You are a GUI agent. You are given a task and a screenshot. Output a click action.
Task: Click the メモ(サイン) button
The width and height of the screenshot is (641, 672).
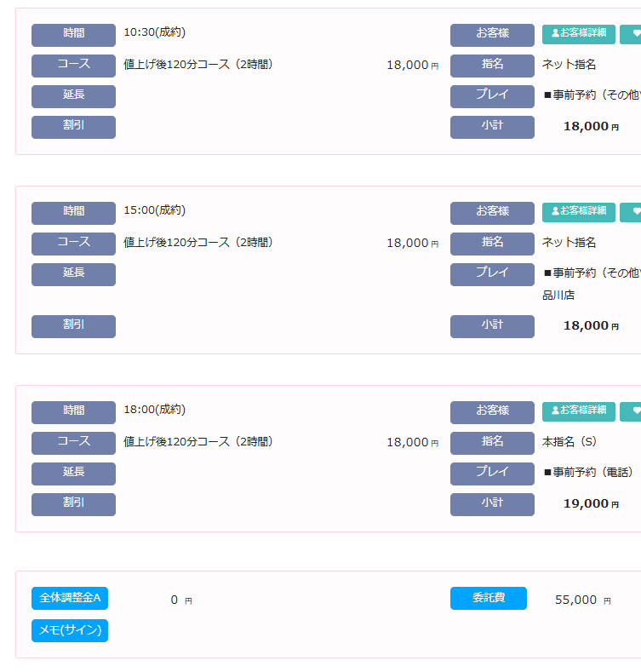pos(70,631)
